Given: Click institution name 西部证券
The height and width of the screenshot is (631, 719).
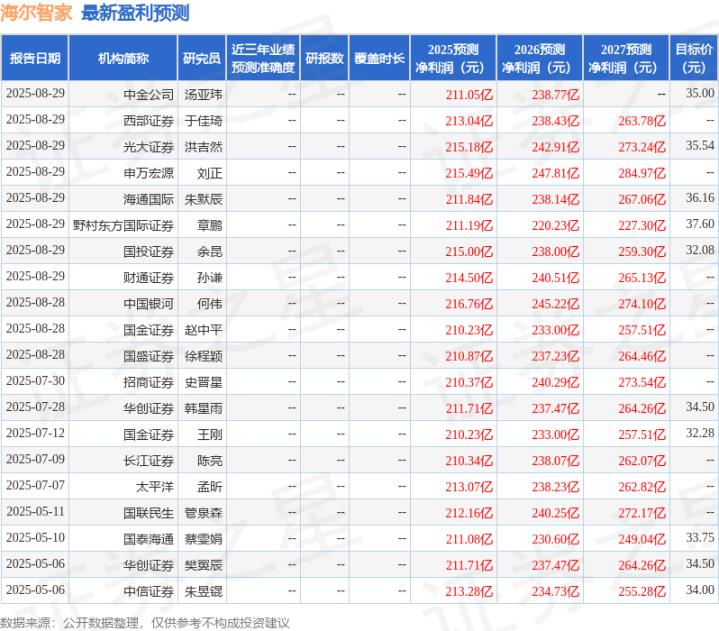Looking at the screenshot, I should click(x=149, y=121).
